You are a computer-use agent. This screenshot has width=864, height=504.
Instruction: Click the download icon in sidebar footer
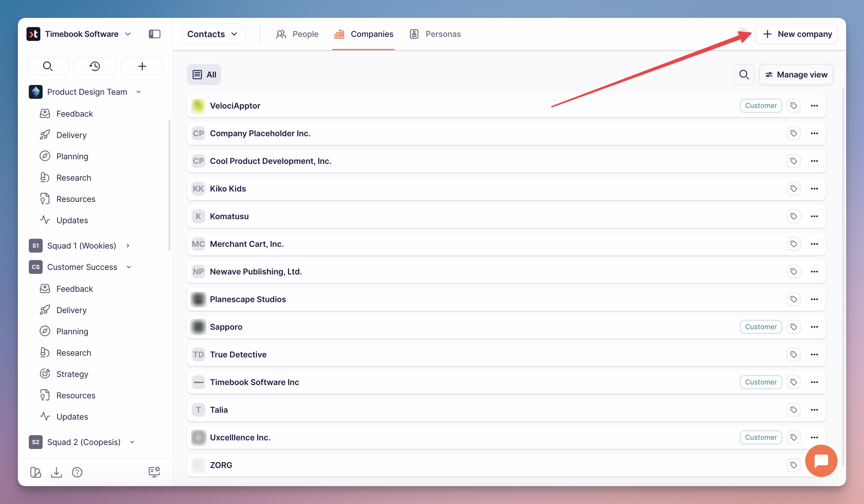[x=56, y=472]
